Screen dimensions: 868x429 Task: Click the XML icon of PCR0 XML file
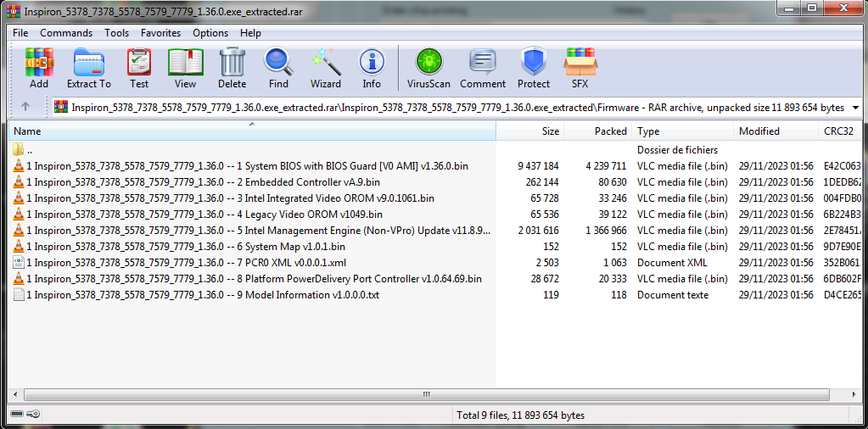click(x=19, y=263)
